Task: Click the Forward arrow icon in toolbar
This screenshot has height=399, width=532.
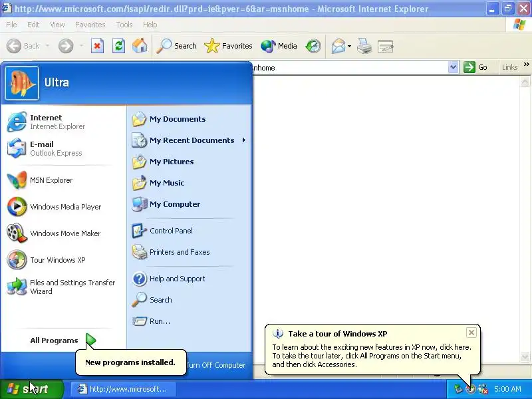Action: (x=66, y=46)
